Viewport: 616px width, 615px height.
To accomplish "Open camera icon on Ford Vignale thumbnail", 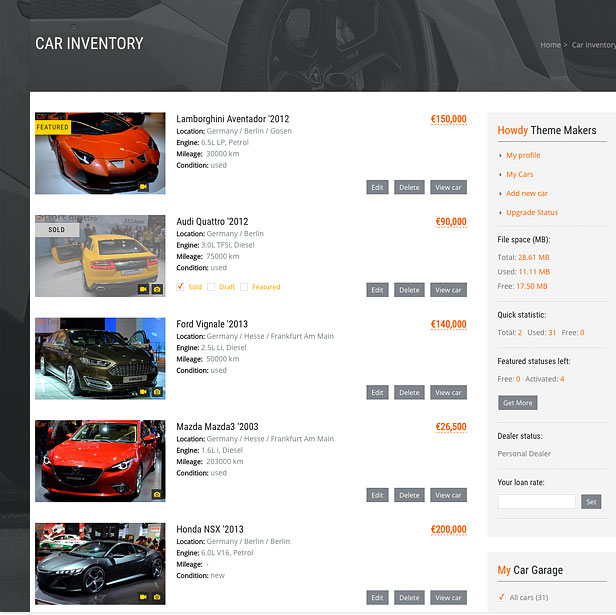I will (156, 391).
